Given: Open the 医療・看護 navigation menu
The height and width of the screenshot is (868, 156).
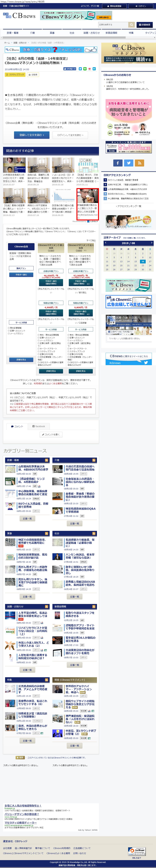Looking at the screenshot, I should click(x=12, y=33).
